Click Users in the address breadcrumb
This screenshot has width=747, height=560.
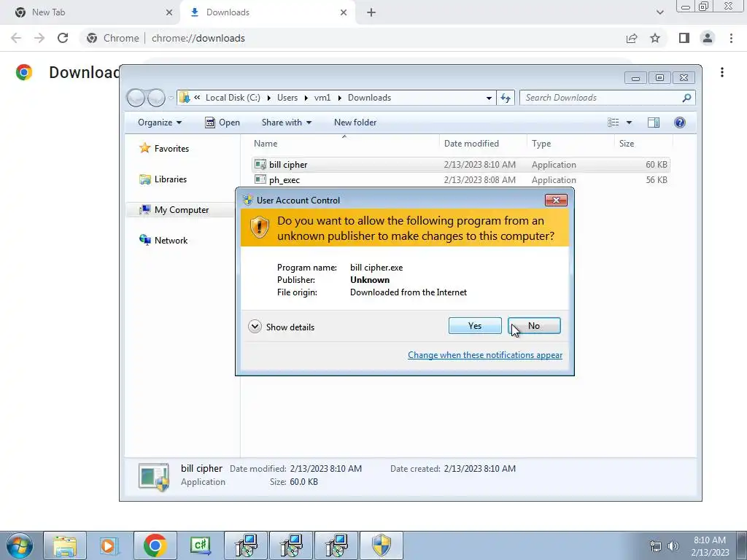click(x=287, y=98)
